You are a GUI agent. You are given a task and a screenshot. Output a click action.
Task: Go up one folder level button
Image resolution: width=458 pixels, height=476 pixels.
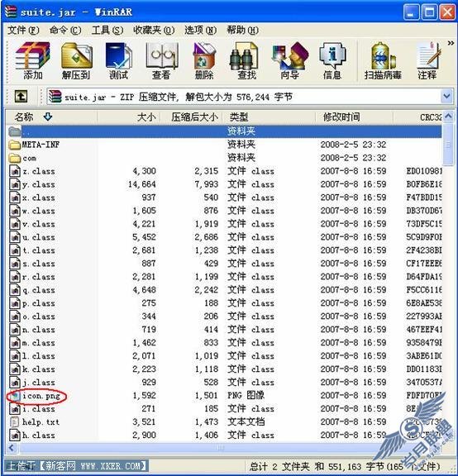click(21, 97)
